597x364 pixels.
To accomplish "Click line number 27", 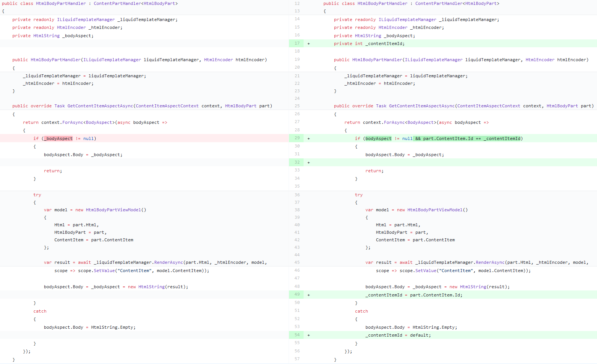I will coord(297,122).
